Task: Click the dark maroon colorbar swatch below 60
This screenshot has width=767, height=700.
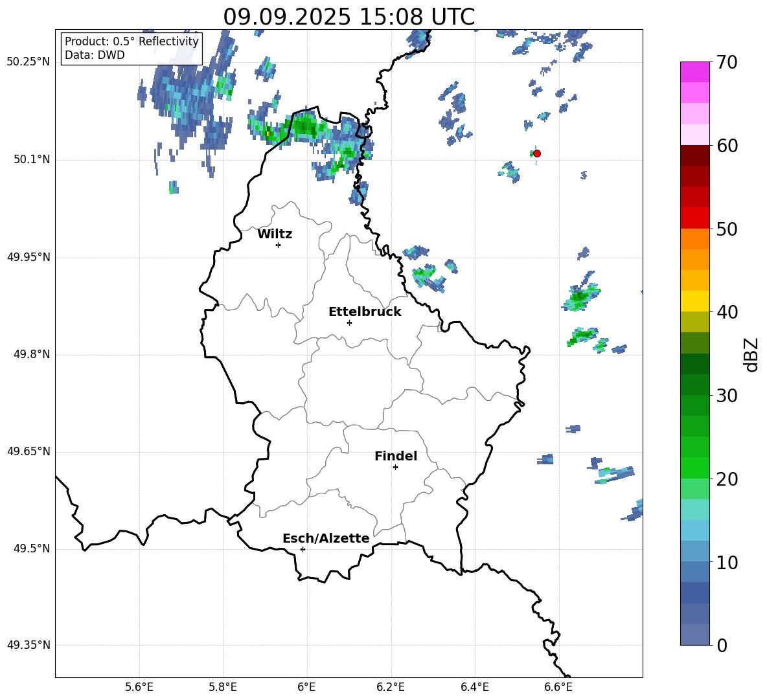Action: pos(695,155)
